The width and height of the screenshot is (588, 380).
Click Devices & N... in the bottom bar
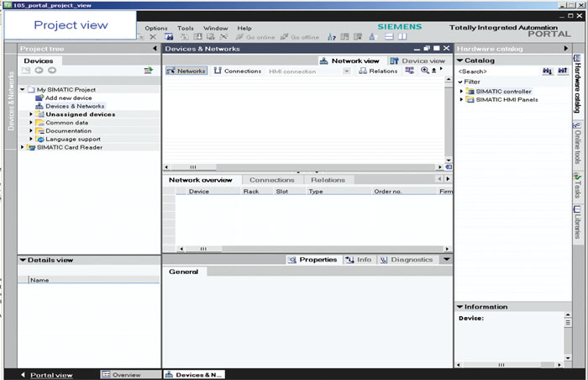(x=194, y=375)
